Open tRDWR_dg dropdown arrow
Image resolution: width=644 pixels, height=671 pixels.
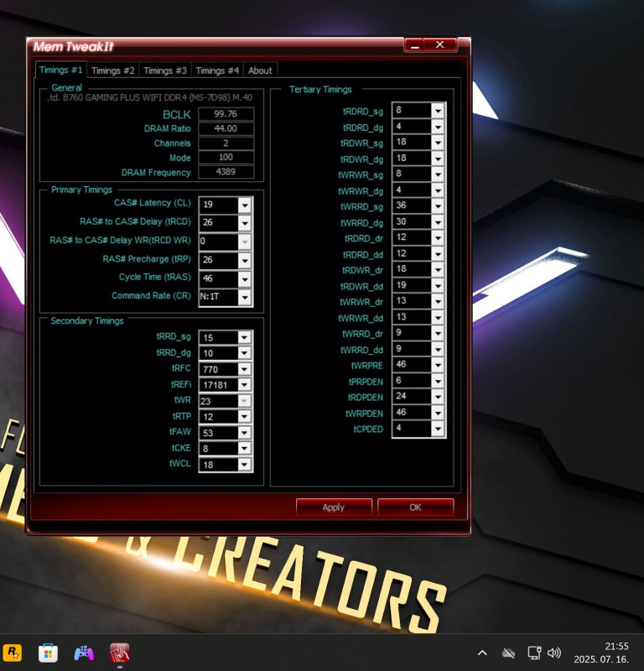tap(438, 159)
